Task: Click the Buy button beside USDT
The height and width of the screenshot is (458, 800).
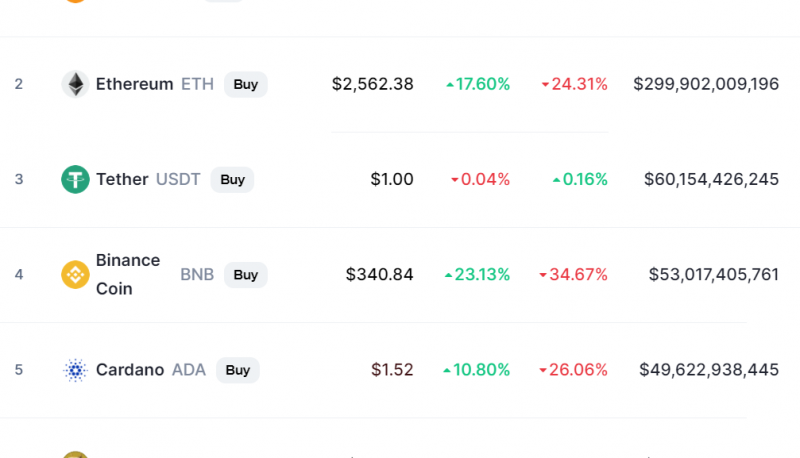Action: point(232,180)
